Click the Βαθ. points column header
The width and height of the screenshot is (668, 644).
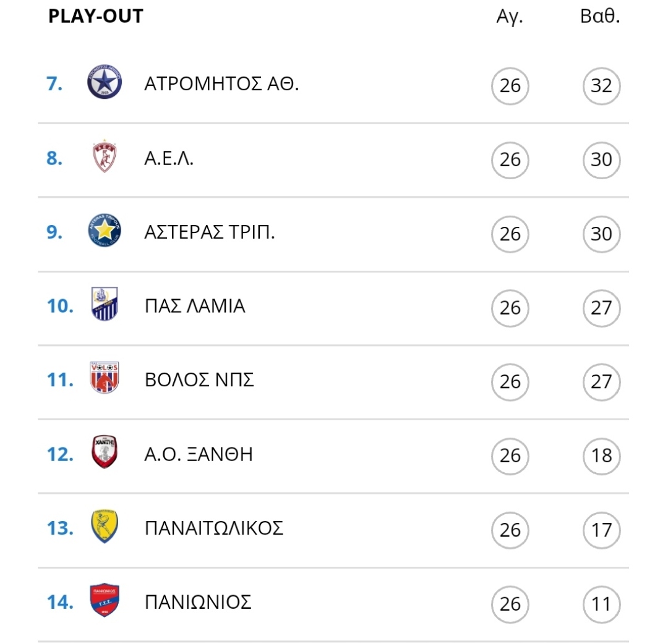[x=600, y=16]
